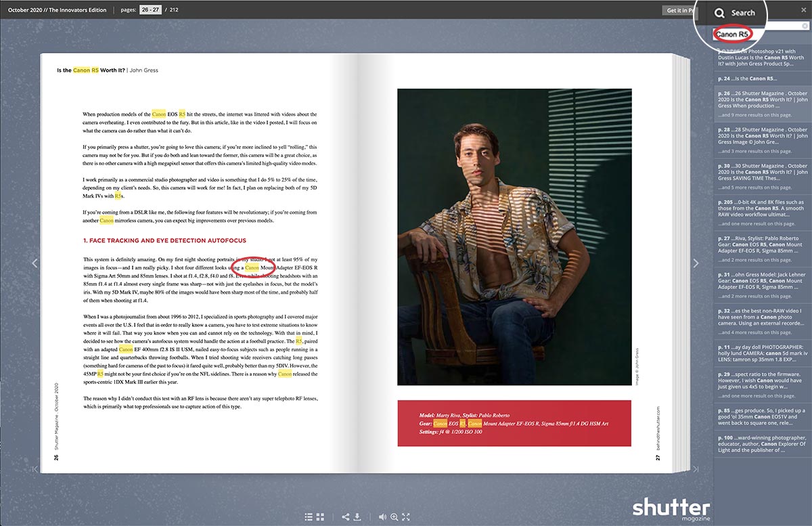Viewport: 812px width, 526px height.
Task: Toggle the page-flip sound
Action: pos(383,517)
